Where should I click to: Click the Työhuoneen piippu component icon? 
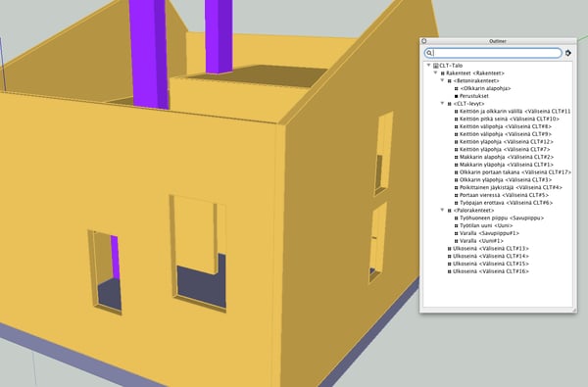click(457, 218)
